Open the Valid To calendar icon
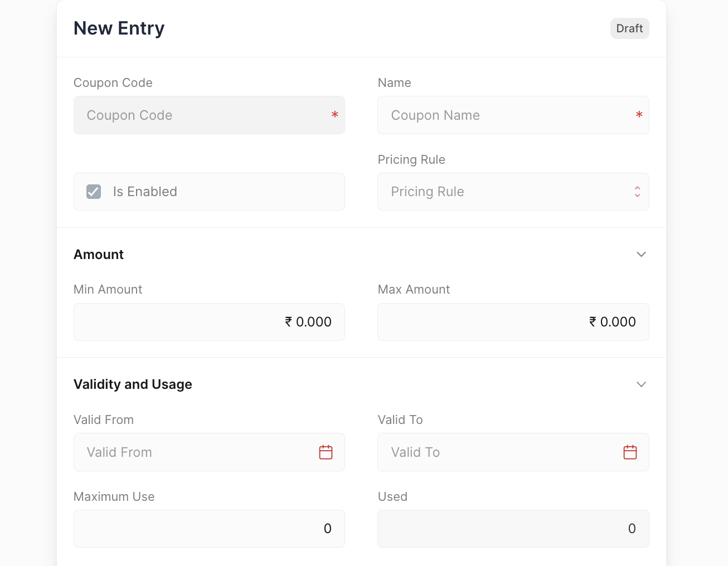 click(x=630, y=452)
